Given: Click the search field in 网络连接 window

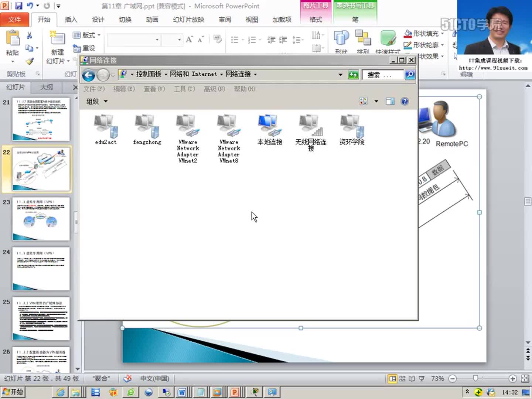Looking at the screenshot, I should tap(383, 75).
